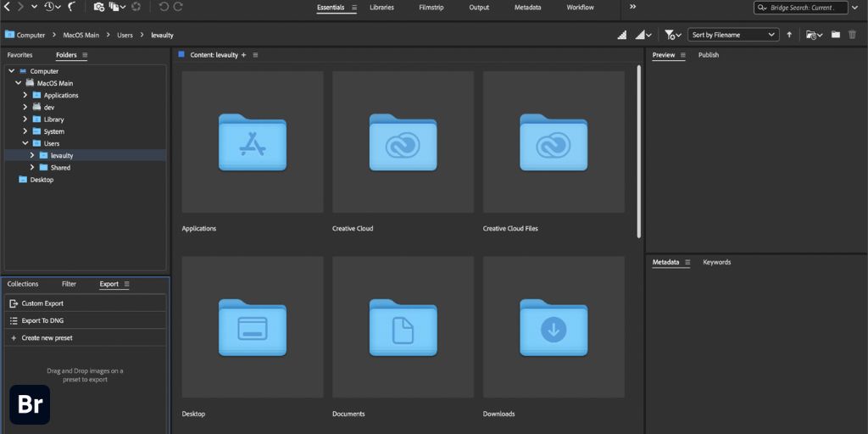
Task: Click the Open in Camera Raw aperture icon
Action: point(136,7)
